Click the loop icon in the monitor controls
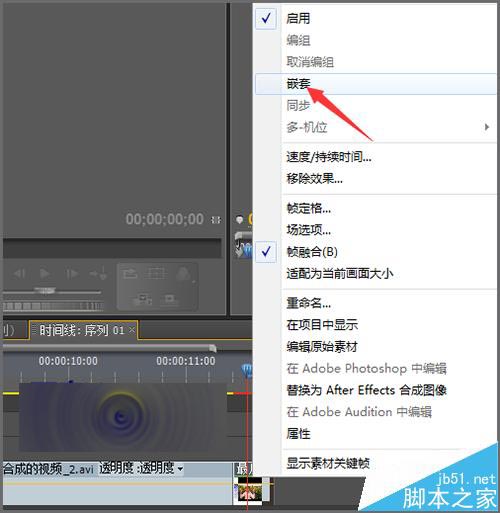This screenshot has width=500, height=513. [x=130, y=274]
